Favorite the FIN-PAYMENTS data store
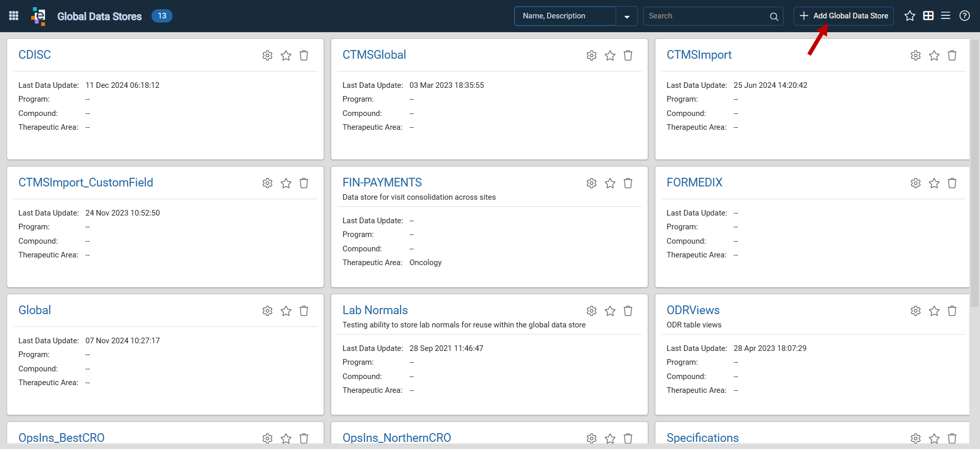This screenshot has width=980, height=449. click(610, 183)
